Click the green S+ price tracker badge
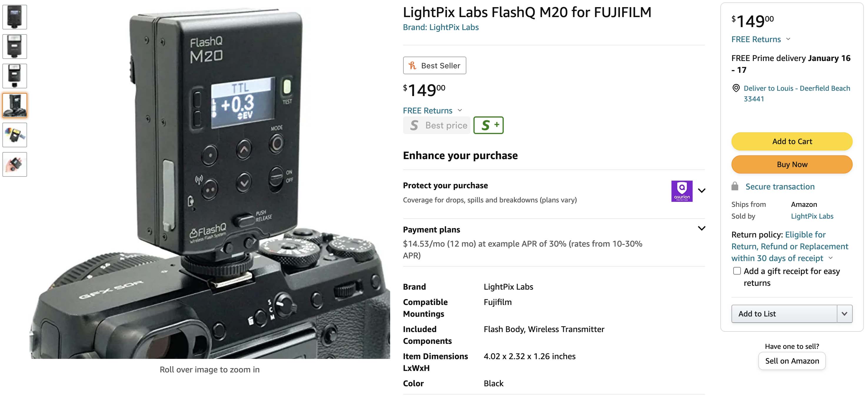This screenshot has height=396, width=868. click(488, 125)
